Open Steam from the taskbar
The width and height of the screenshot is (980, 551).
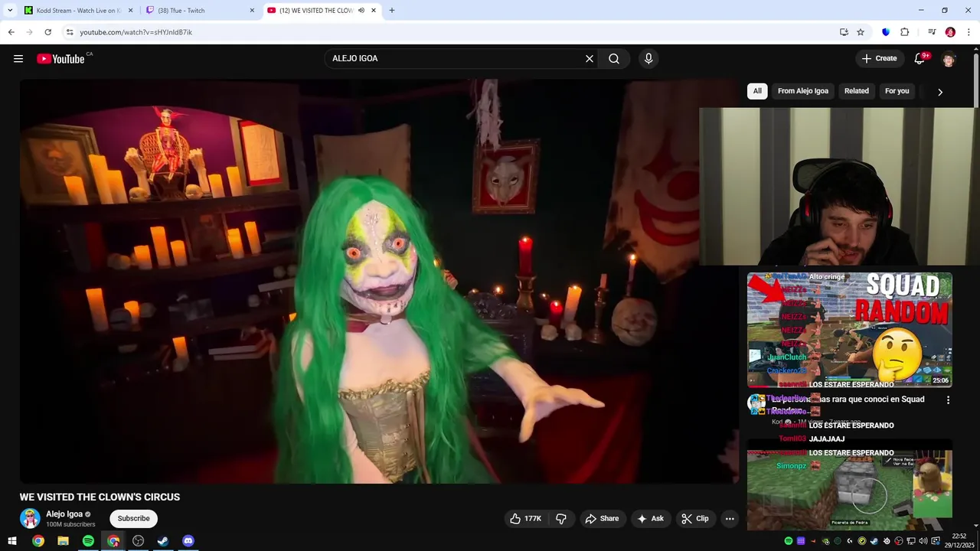(163, 541)
